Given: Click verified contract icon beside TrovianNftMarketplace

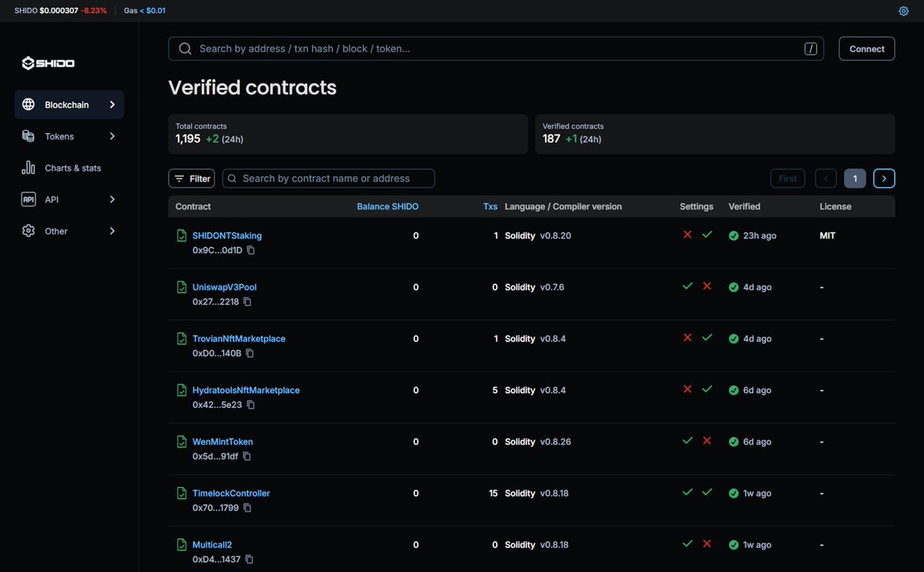Looking at the screenshot, I should click(182, 339).
